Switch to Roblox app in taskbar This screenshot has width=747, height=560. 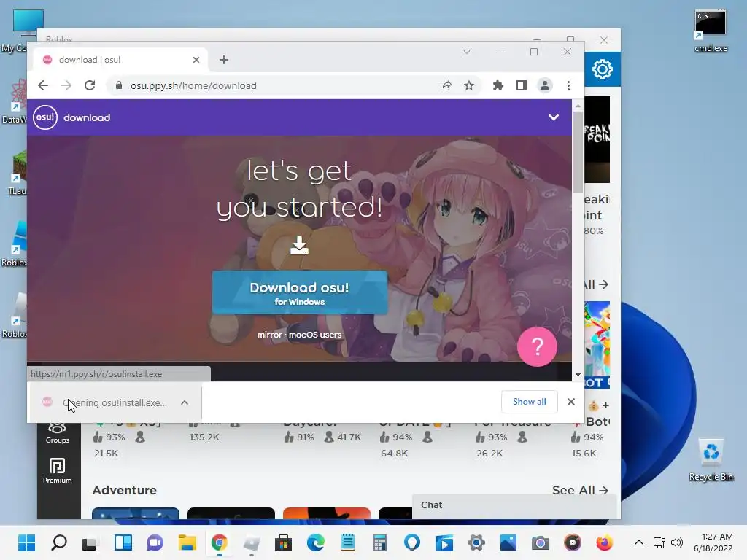(251, 542)
